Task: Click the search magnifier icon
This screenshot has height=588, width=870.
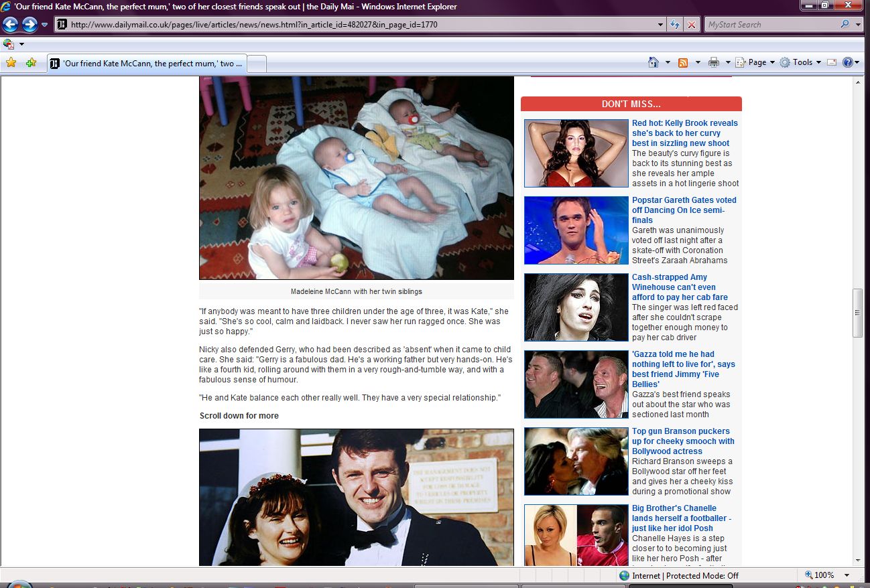Action: (x=845, y=25)
